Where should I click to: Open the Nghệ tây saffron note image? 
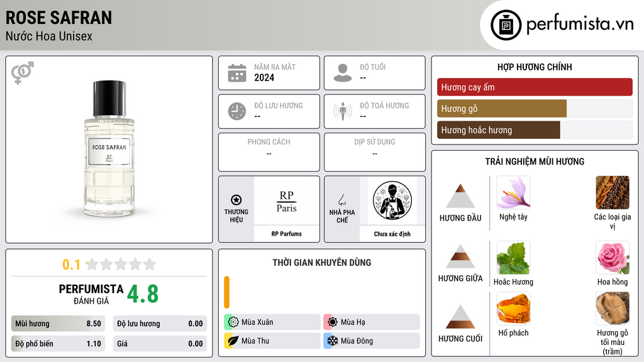[513, 192]
